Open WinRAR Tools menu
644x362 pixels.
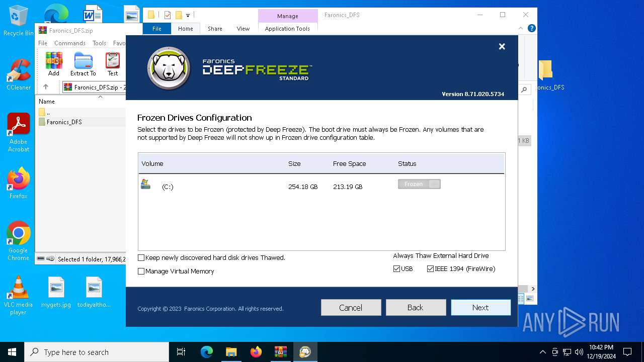click(x=99, y=43)
